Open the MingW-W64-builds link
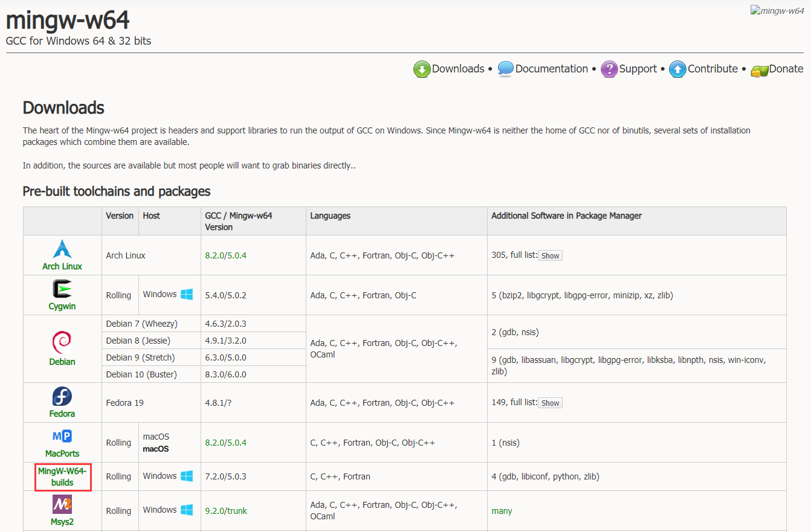Image resolution: width=811 pixels, height=532 pixels. pyautogui.click(x=62, y=476)
